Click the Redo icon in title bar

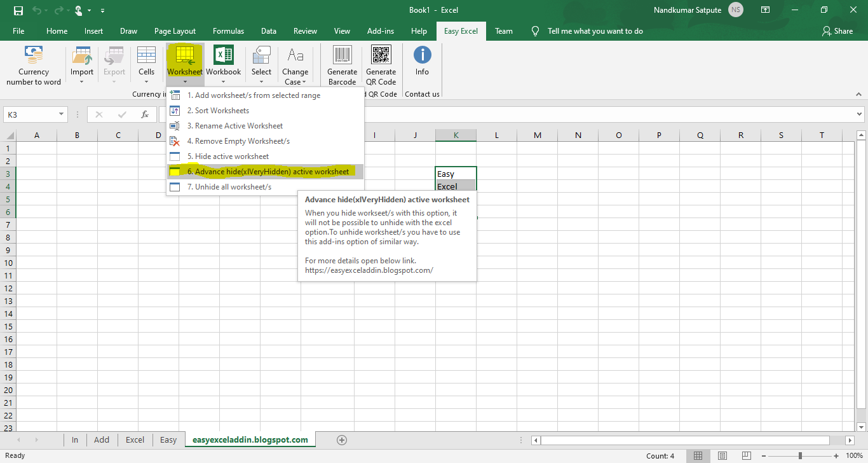(58, 10)
